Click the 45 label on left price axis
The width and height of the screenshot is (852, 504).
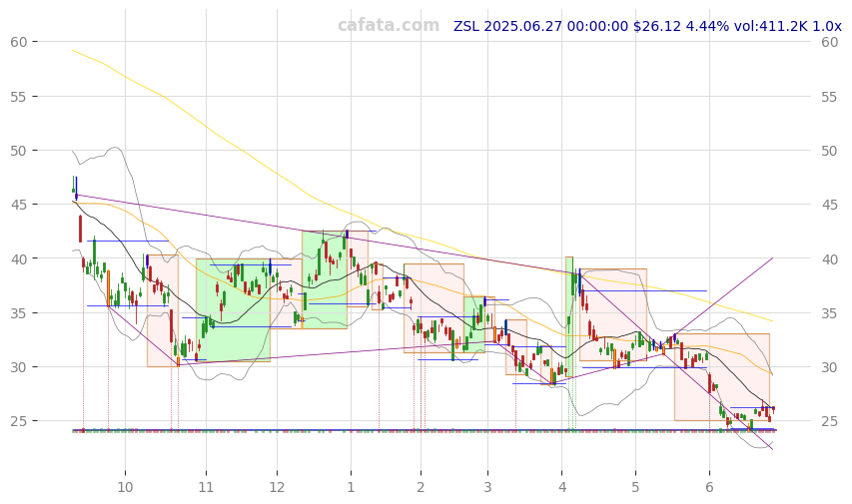(18, 205)
